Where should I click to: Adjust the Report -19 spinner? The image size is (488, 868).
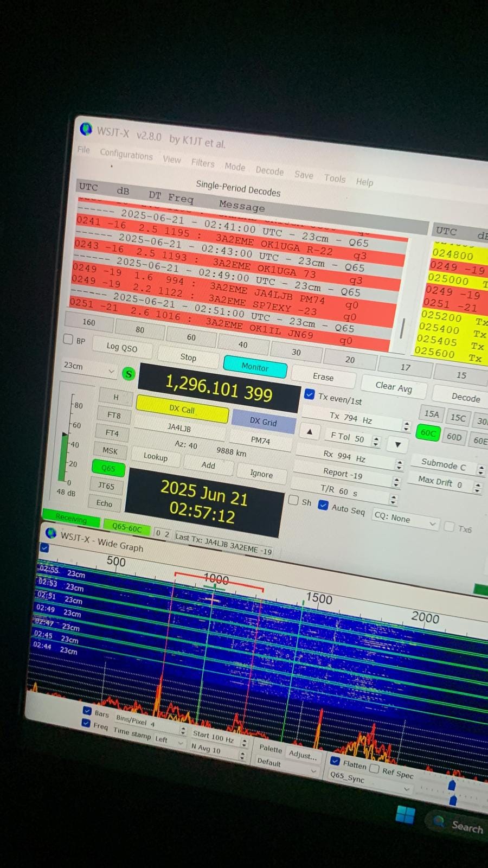[x=396, y=482]
